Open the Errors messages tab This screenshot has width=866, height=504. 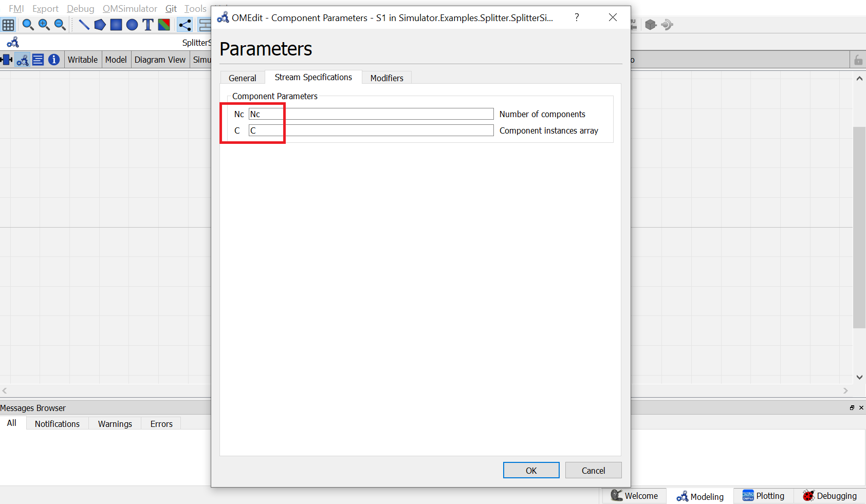161,424
